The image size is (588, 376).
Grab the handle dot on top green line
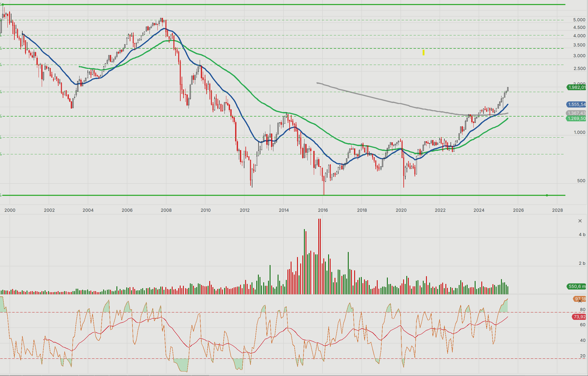(3, 5)
